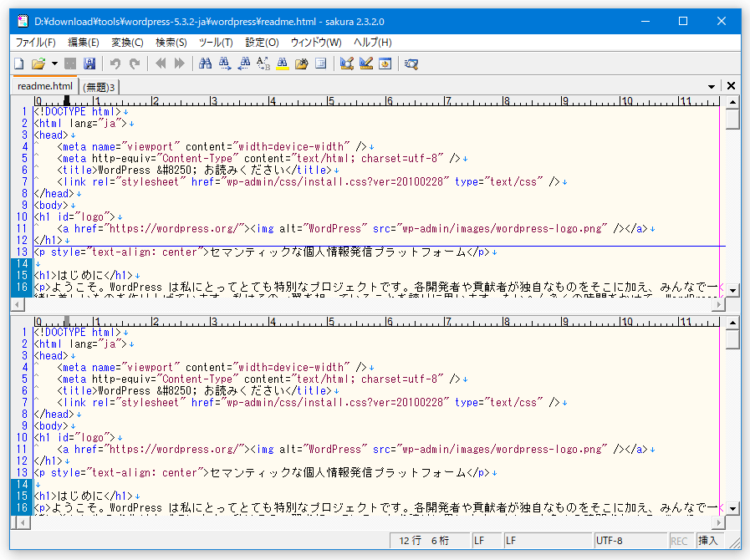Go to next position with forward arrows icon

pos(180,64)
